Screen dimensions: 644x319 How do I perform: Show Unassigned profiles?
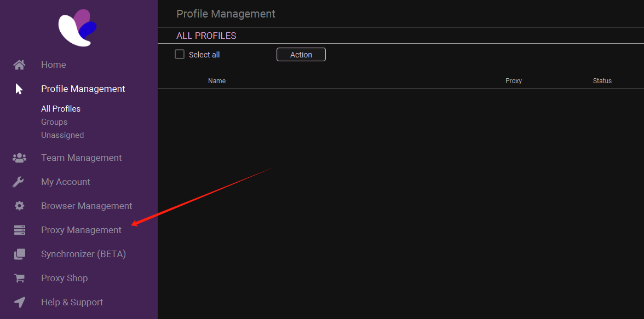(x=62, y=135)
